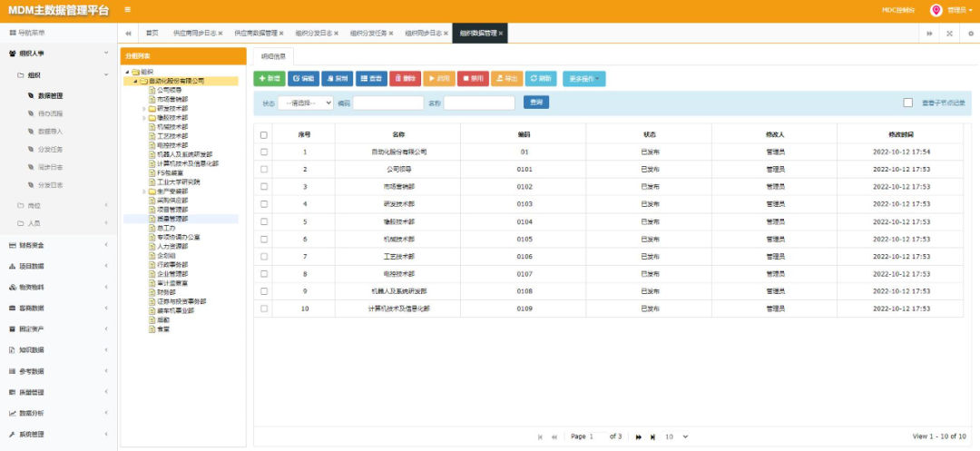Click the 物资物料 sidebar icon
980x451 pixels.
click(13, 287)
